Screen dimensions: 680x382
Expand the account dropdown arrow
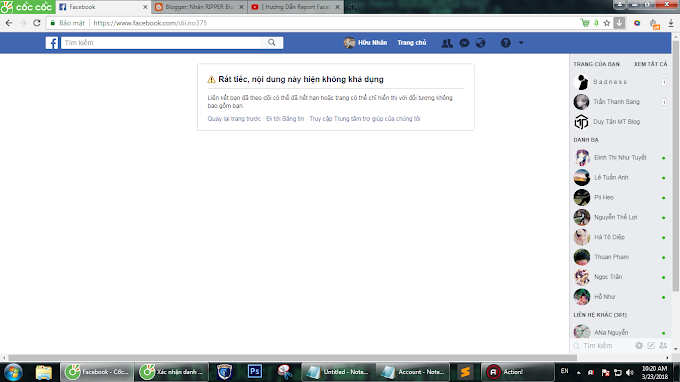tap(521, 43)
